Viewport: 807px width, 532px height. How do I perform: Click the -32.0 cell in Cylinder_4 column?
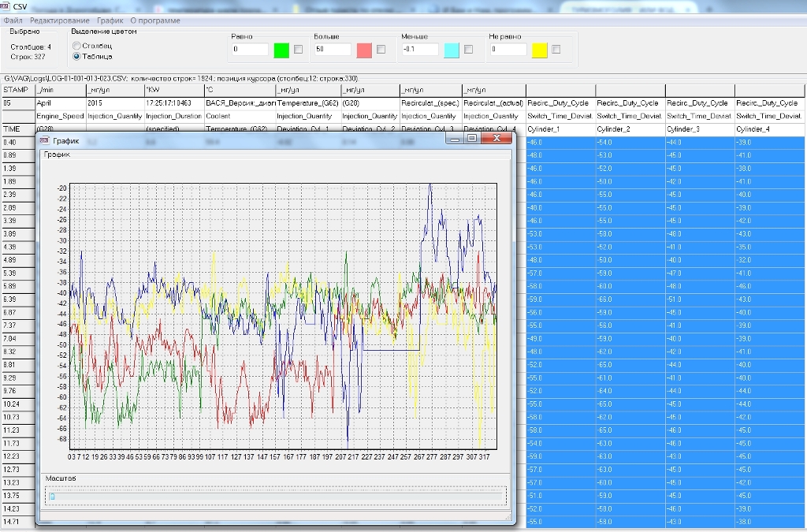coord(770,260)
